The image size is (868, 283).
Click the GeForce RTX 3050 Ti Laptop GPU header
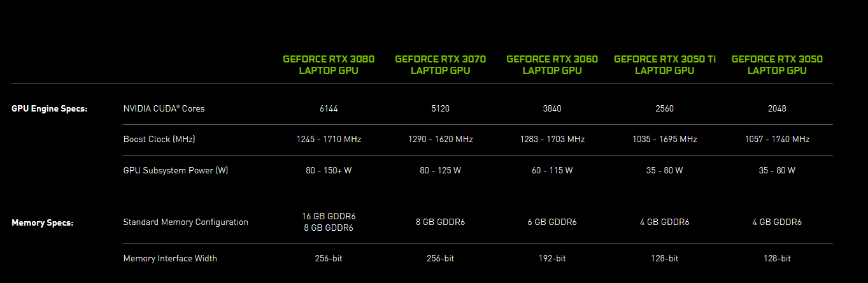(664, 64)
